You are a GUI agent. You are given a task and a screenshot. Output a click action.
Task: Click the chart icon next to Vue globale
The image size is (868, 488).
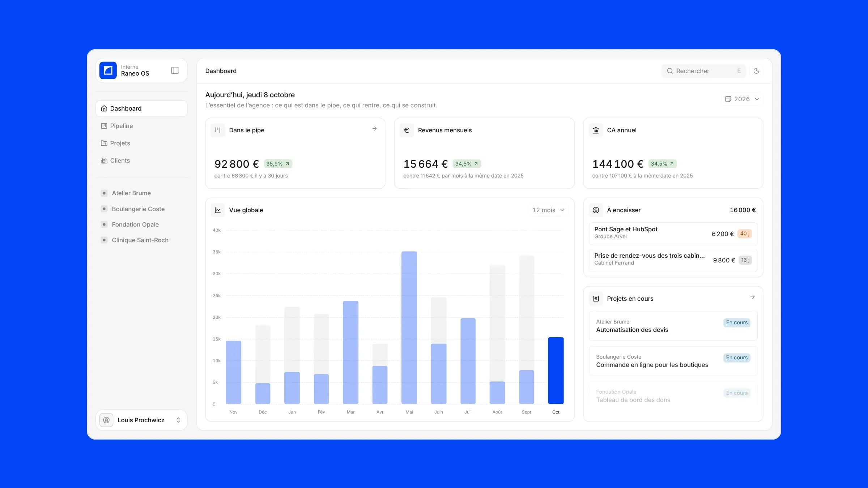coord(218,210)
